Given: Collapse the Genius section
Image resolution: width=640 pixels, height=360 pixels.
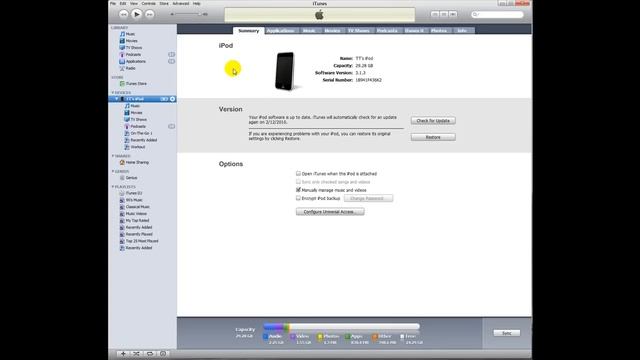Looking at the screenshot, I should [113, 171].
